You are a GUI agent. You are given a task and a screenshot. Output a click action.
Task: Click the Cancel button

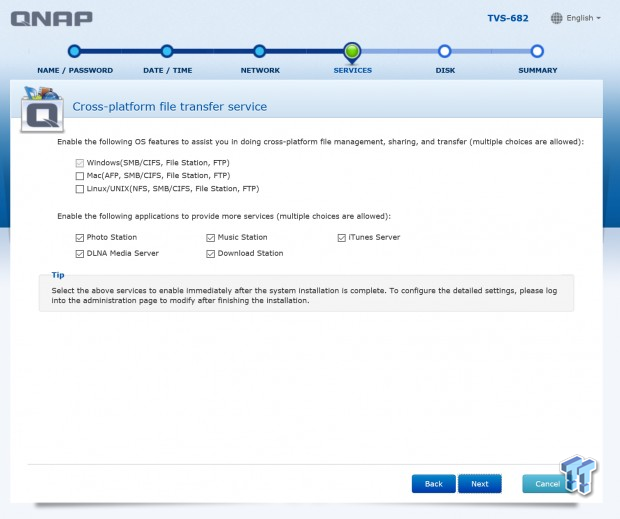[547, 484]
